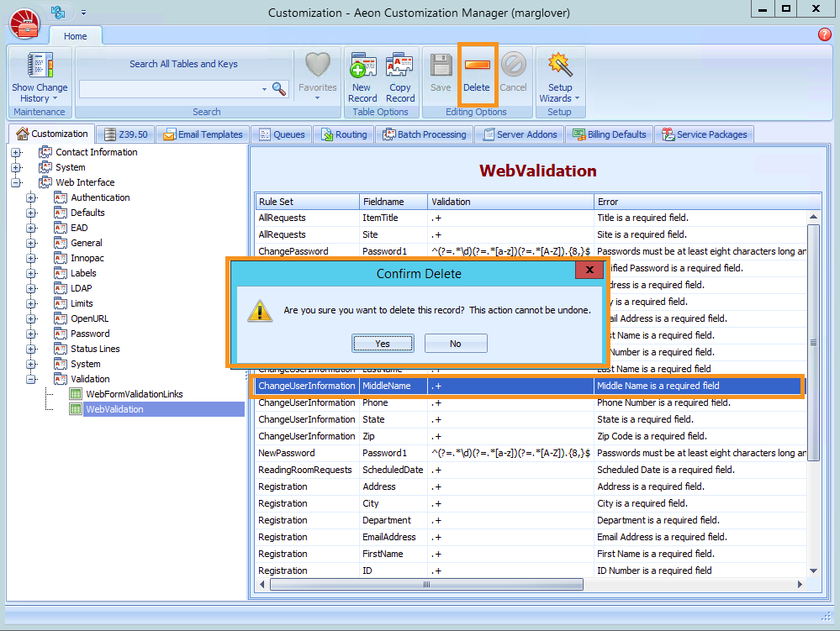Open the Batch Processing tab
Screen dimensions: 840x631
tap(425, 134)
